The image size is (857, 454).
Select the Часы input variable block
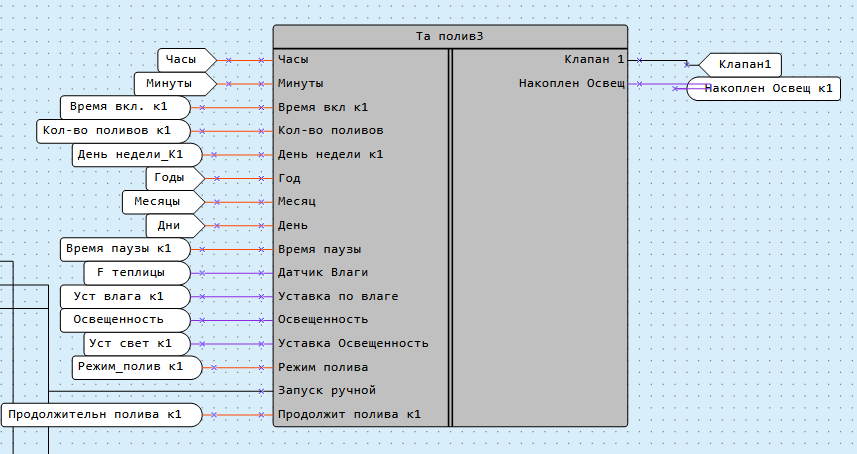pyautogui.click(x=187, y=60)
